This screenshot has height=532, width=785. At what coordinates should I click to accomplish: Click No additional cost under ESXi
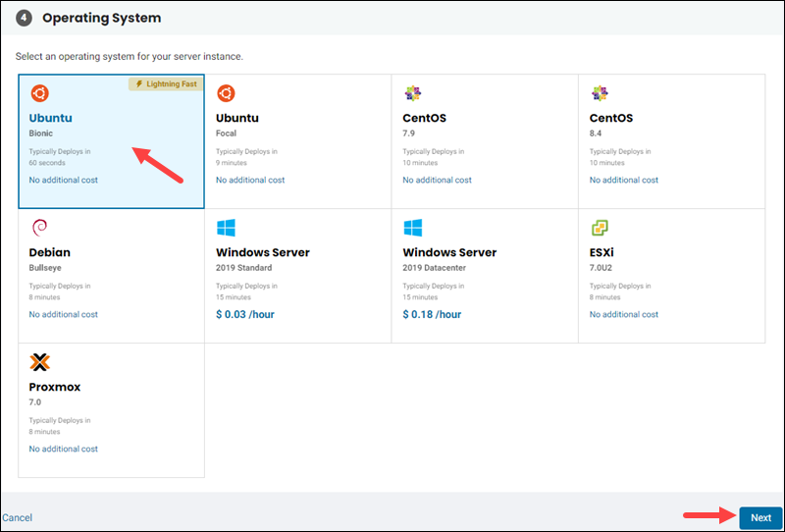click(624, 315)
